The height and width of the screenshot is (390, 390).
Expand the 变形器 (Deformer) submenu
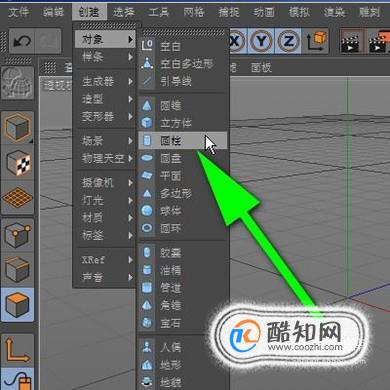(105, 117)
